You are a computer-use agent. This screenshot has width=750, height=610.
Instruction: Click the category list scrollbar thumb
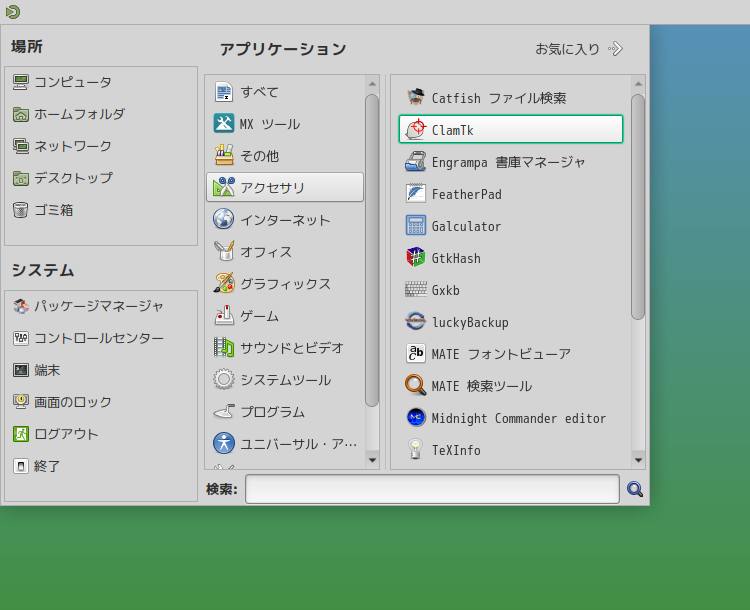click(372, 250)
